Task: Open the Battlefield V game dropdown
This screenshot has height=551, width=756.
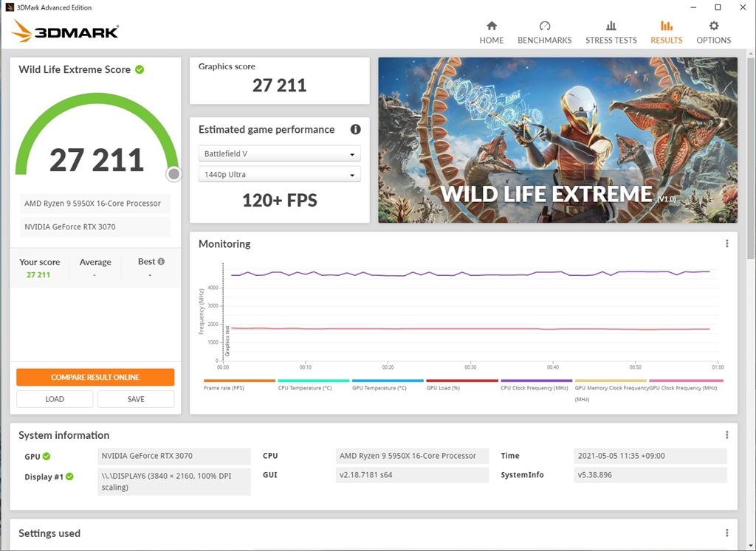Action: pos(279,153)
